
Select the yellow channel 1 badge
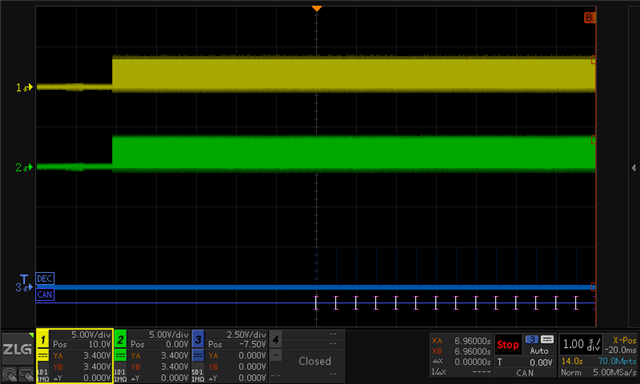[x=43, y=339]
